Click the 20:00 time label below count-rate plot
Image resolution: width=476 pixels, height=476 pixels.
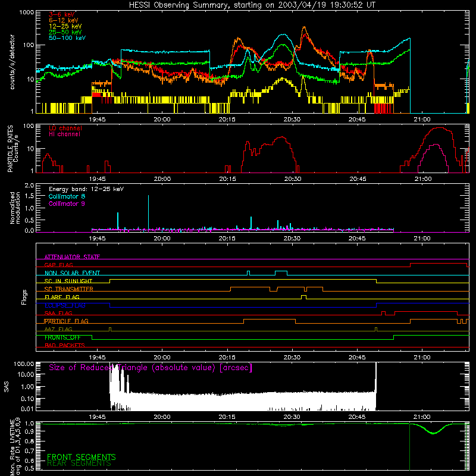(x=162, y=120)
